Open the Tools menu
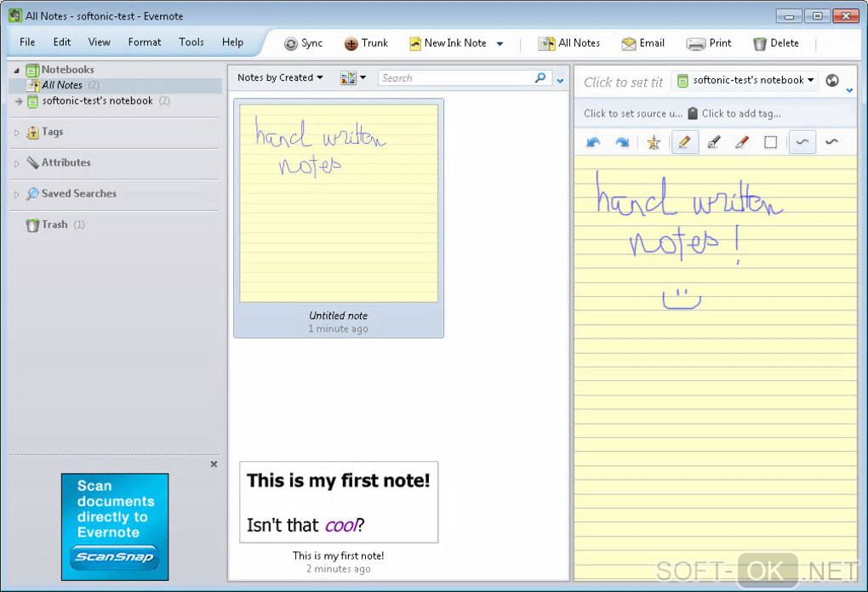The image size is (868, 592). [x=191, y=42]
